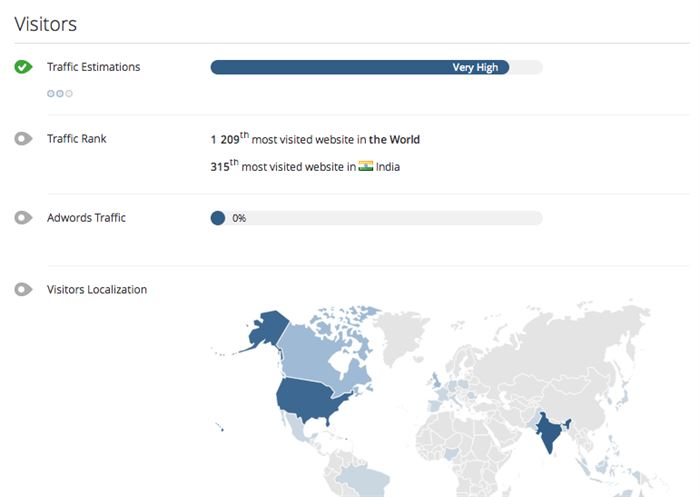Click the green checkmark beside Traffic Estimations
This screenshot has height=497, width=700.
click(23, 67)
